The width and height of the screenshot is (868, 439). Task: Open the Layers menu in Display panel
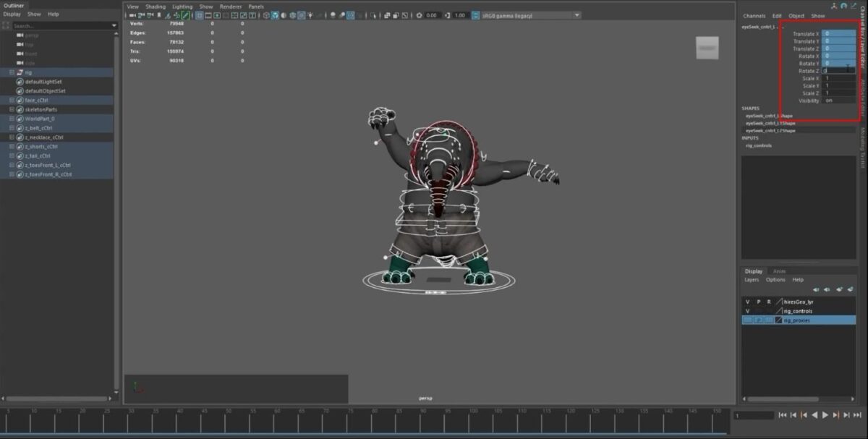(x=752, y=280)
